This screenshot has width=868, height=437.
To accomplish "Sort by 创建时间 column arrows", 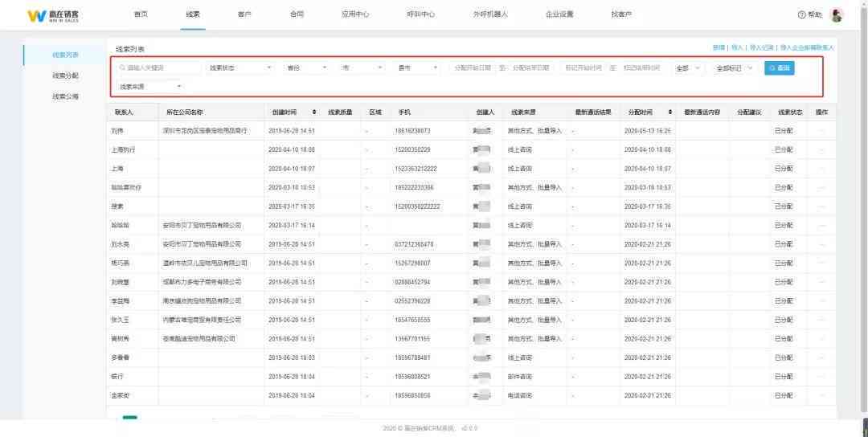I will tap(314, 112).
